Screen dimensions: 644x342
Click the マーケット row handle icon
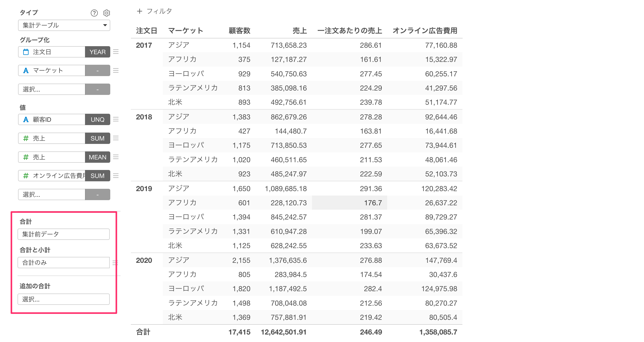[x=116, y=70]
